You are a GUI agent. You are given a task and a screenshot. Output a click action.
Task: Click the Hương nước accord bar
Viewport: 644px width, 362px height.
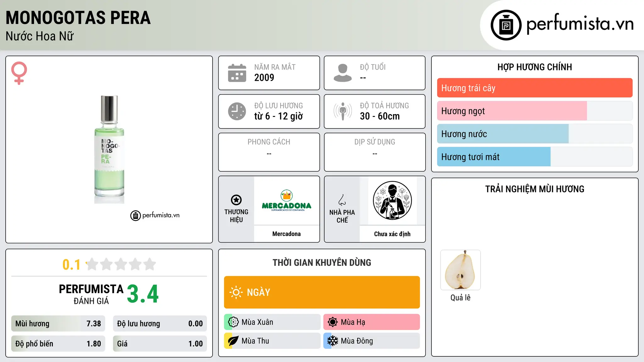[x=535, y=134]
